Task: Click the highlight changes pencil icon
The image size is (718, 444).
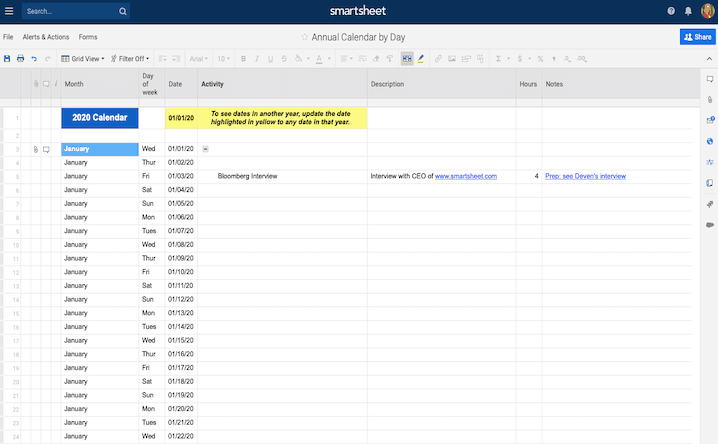Action: pyautogui.click(x=420, y=59)
